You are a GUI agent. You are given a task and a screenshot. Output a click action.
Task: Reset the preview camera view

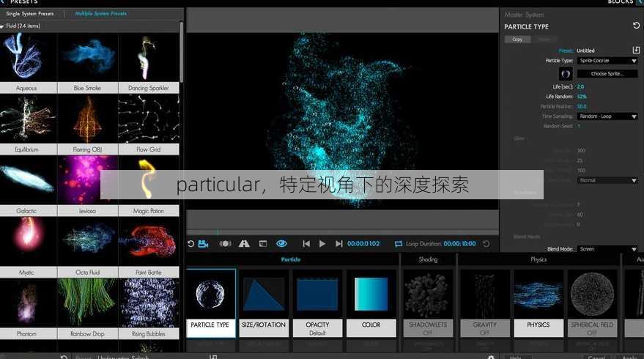190,243
